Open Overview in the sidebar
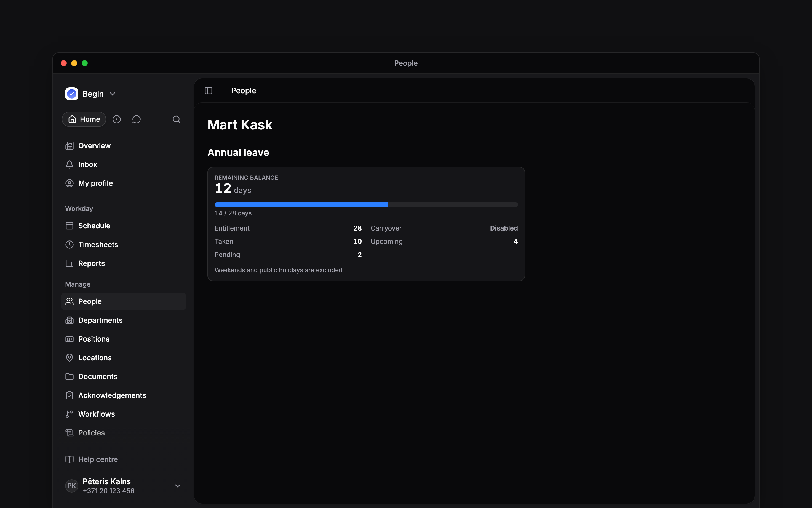This screenshot has width=812, height=508. [x=124, y=146]
